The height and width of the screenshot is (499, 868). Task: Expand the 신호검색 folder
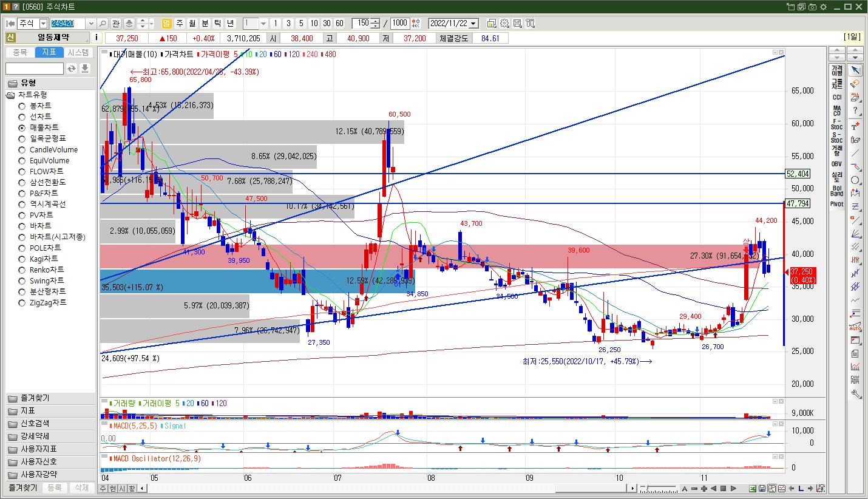tap(50, 424)
